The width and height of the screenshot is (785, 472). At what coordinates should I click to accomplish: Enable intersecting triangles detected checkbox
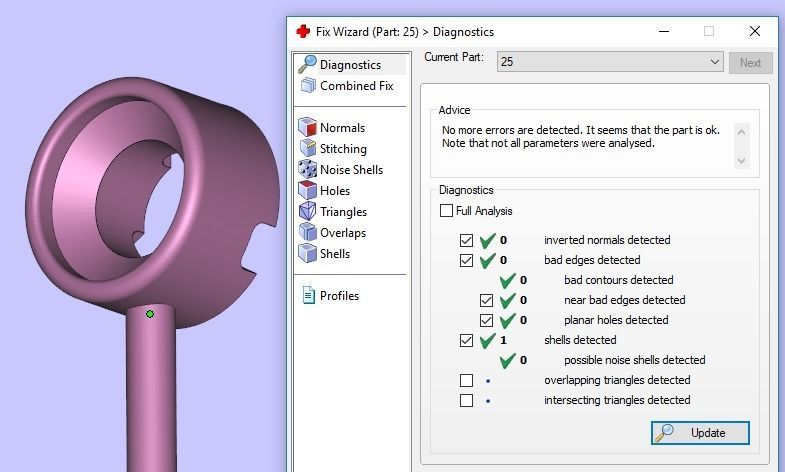pos(466,400)
